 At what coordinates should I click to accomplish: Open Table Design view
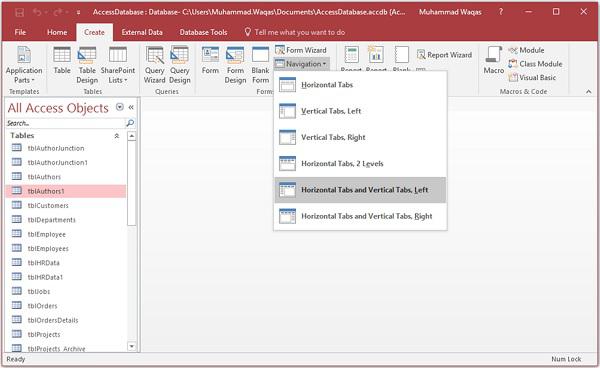[87, 65]
